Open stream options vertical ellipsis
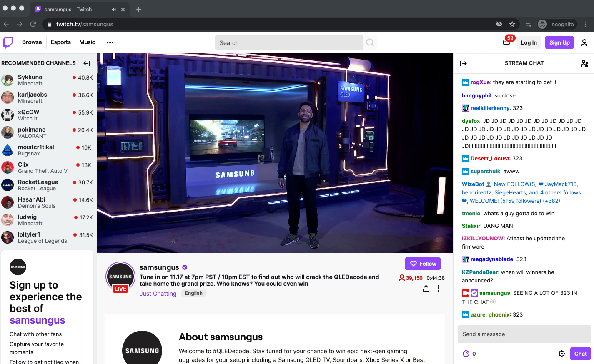594x364 pixels. tap(439, 288)
